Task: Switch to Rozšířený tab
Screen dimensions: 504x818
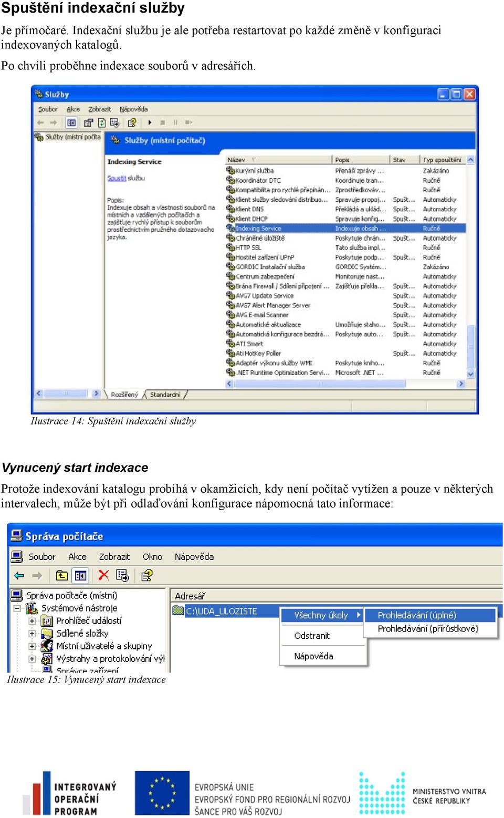Action: (124, 395)
